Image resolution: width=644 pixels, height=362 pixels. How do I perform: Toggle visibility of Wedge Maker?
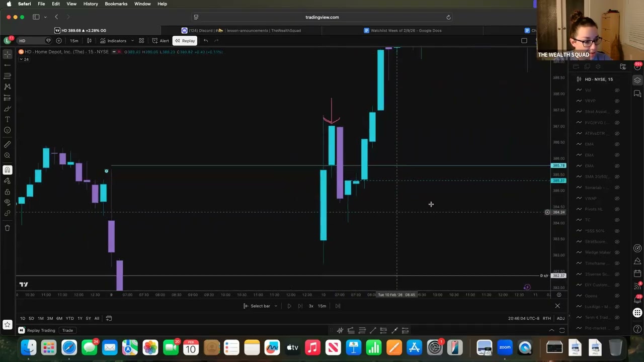coord(617,252)
